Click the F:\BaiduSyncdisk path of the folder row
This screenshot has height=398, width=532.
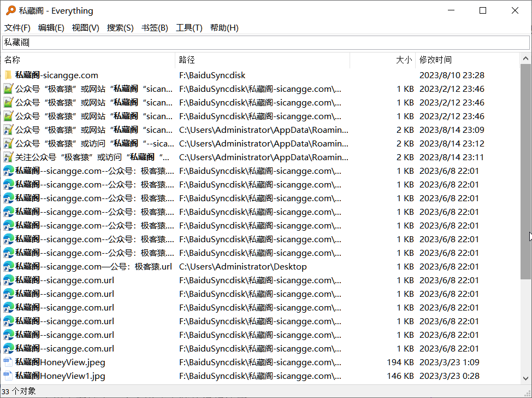coord(212,75)
